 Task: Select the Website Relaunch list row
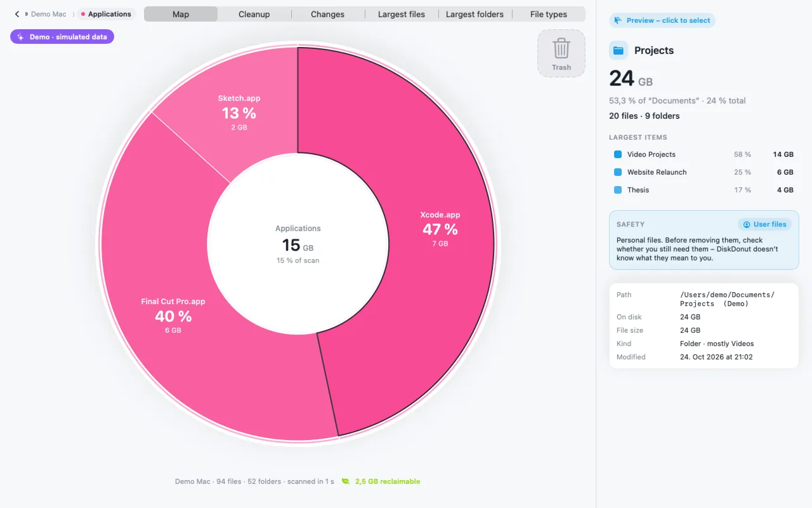pos(704,172)
